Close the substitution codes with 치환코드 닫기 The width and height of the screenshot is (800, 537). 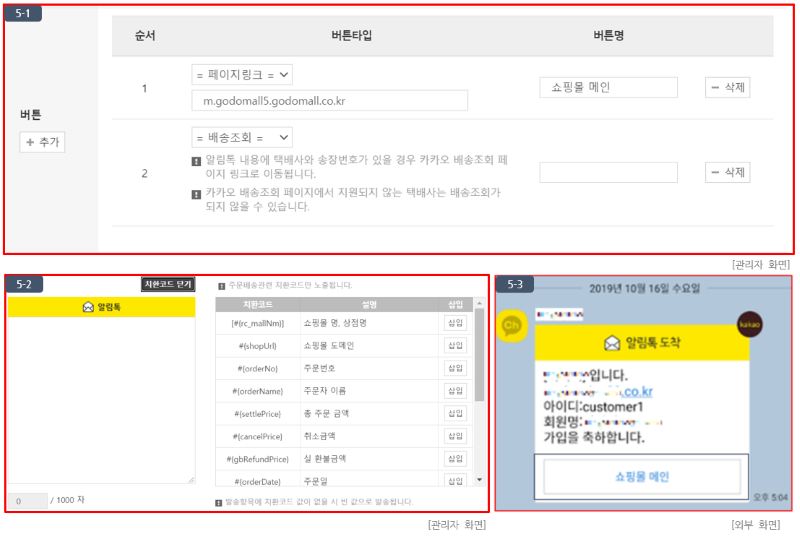pyautogui.click(x=167, y=285)
